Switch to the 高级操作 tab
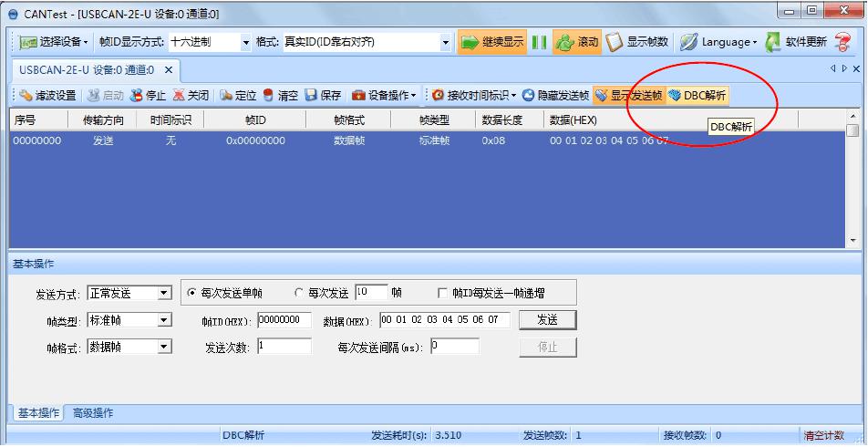This screenshot has height=447, width=868. coord(93,413)
